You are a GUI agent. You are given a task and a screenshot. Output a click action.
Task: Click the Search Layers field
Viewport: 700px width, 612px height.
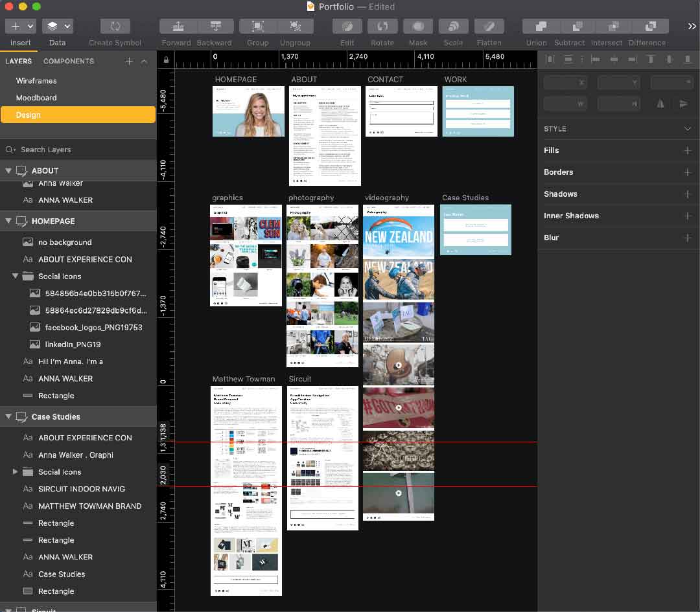point(78,150)
